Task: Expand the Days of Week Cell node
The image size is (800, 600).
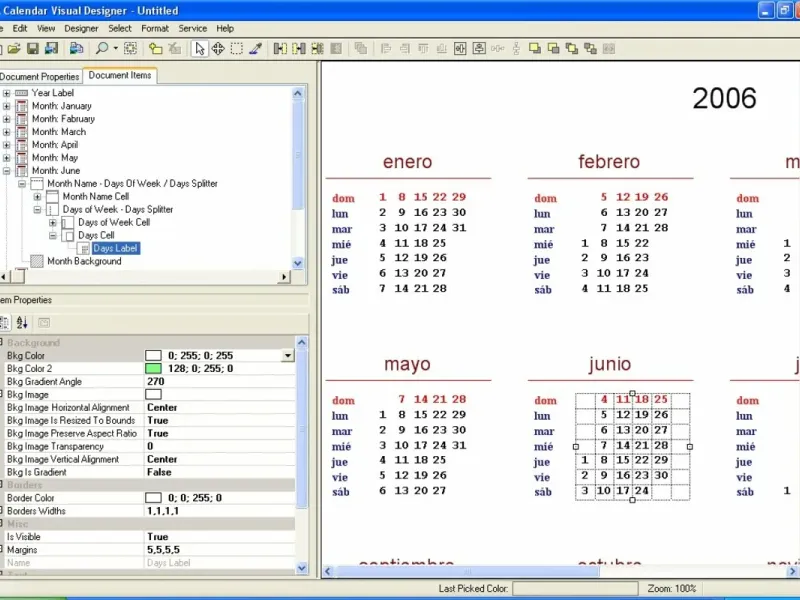Action: tap(53, 222)
